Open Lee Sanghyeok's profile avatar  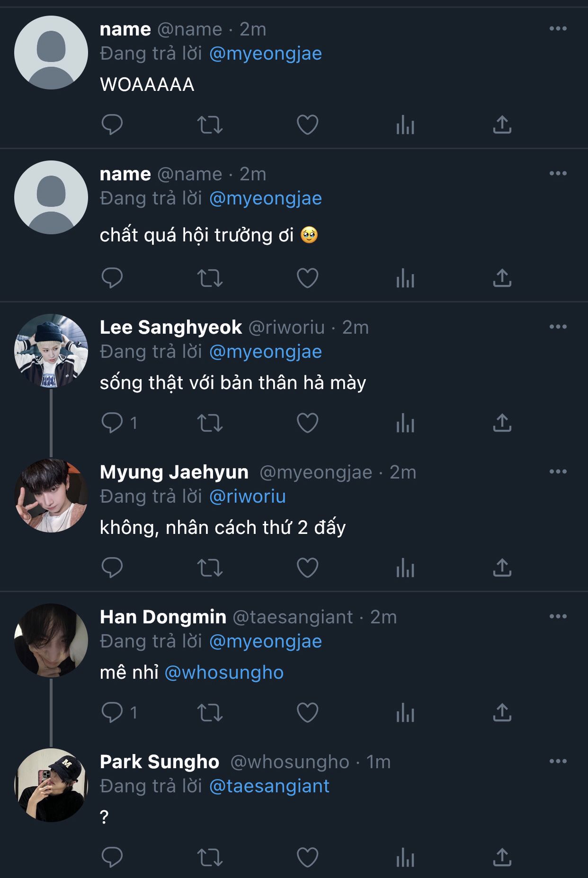(x=51, y=351)
